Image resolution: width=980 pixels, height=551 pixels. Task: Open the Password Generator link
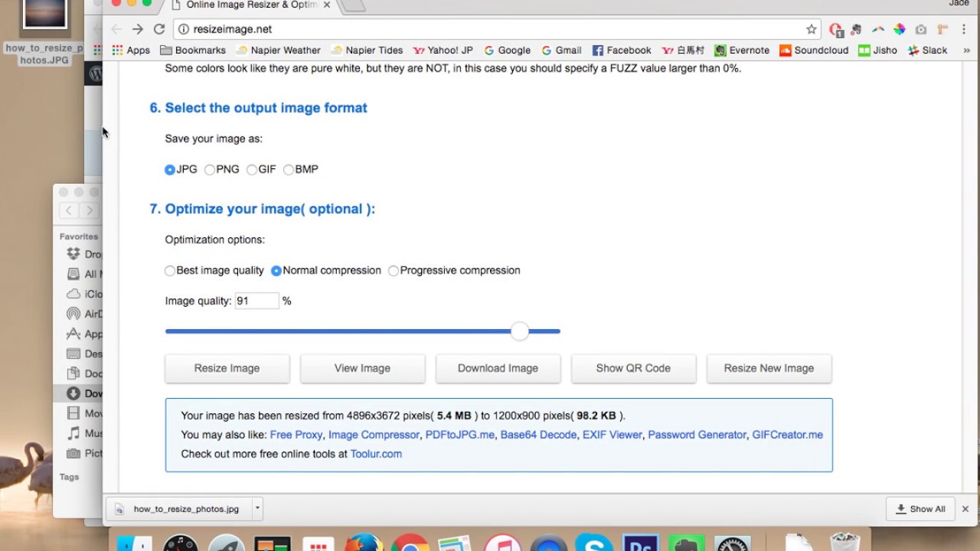click(x=697, y=435)
